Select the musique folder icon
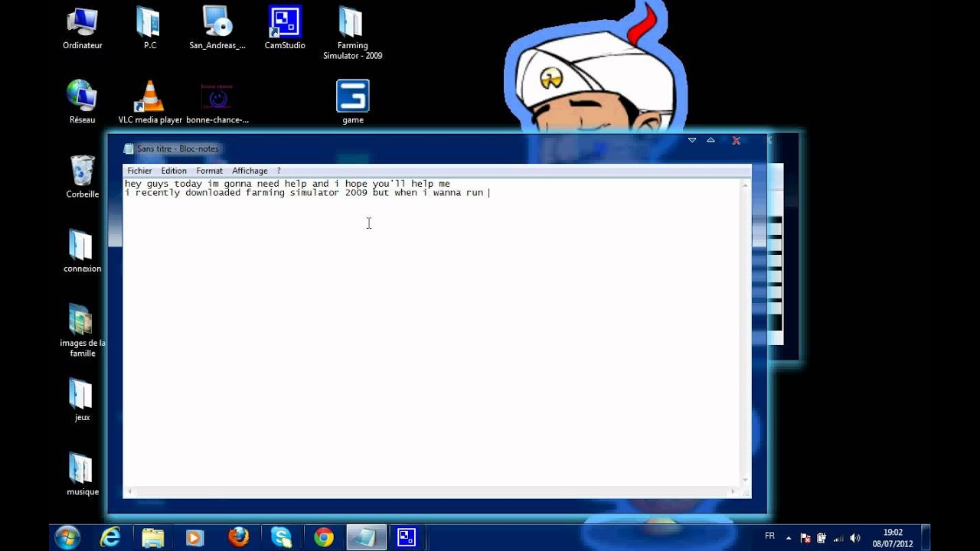 (x=82, y=474)
